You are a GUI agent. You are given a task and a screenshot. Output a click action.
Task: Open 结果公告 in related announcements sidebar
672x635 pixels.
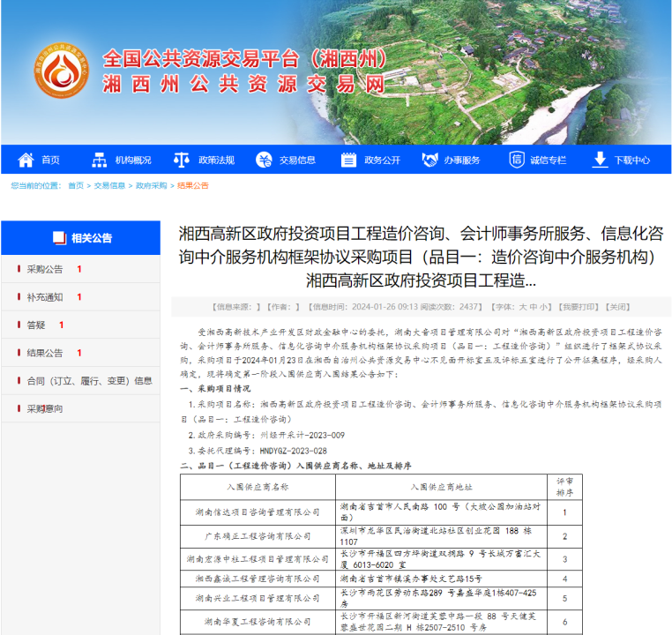[45, 353]
